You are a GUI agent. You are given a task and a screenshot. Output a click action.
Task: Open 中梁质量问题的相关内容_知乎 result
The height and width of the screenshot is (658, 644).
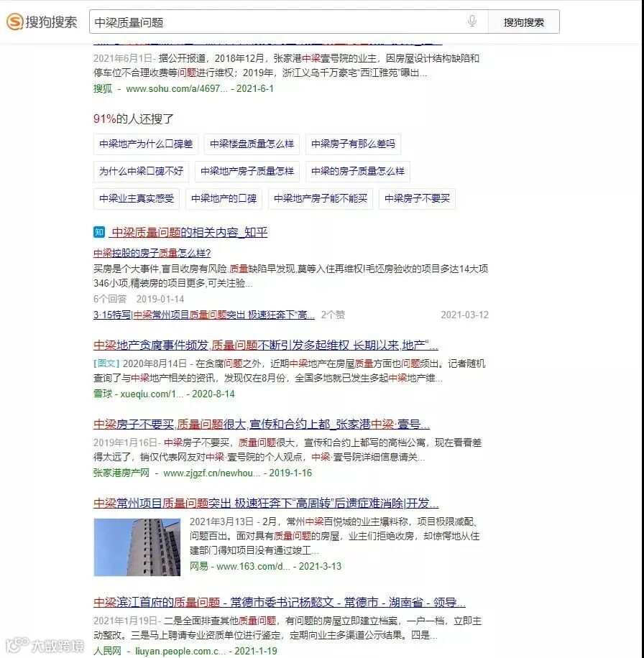click(x=189, y=232)
